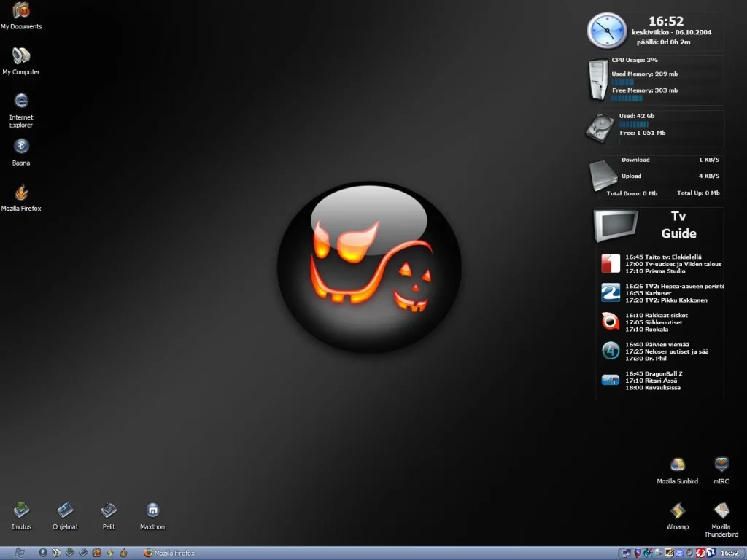The width and height of the screenshot is (747, 560).
Task: Click the Nelonen channel 4 logo
Action: pyautogui.click(x=611, y=351)
